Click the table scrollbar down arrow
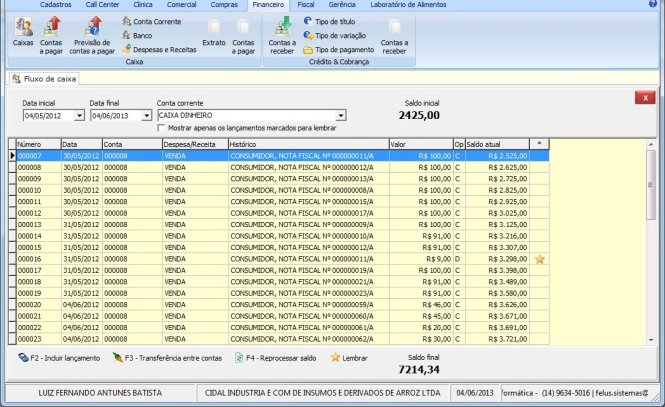Image resolution: width=665 pixels, height=407 pixels. click(651, 340)
